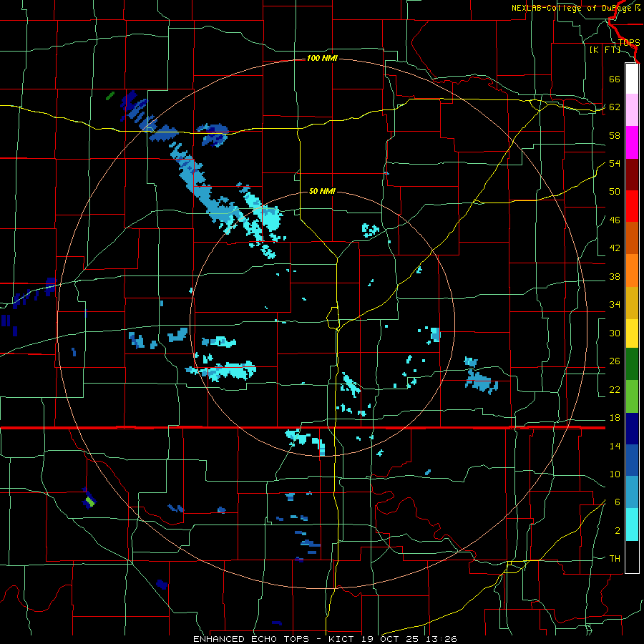Select the light green legend swatch
Screen dimensions: 644x644
point(632,396)
